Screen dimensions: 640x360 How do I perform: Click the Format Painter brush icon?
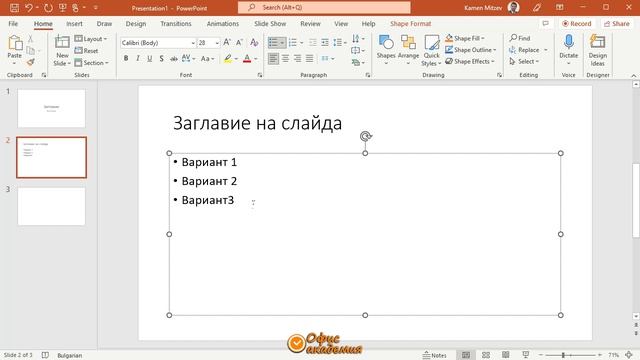click(31, 62)
